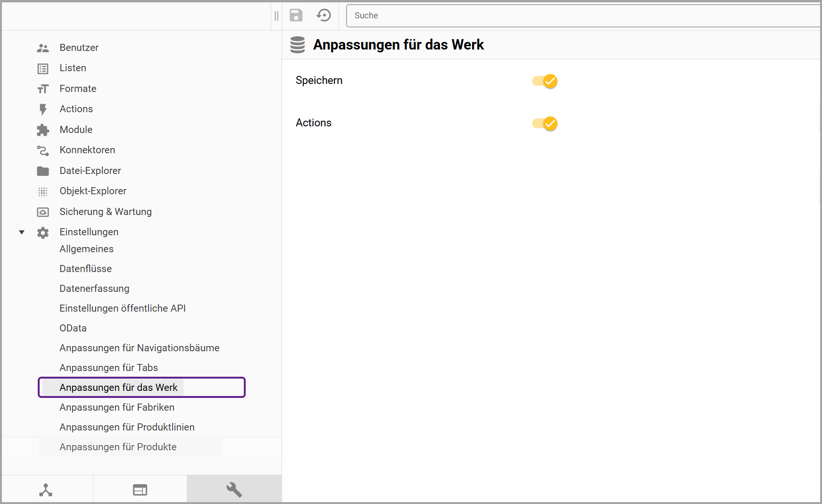Click the Konnektoren route icon
Image resolution: width=822 pixels, height=504 pixels.
tap(43, 150)
